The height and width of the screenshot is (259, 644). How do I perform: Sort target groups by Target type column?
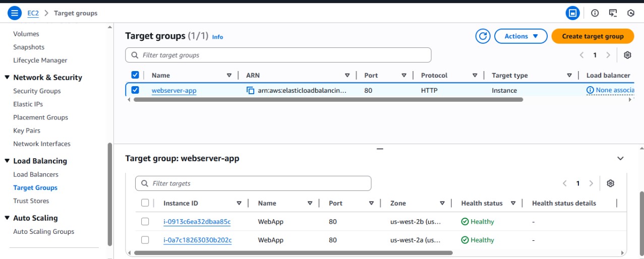pyautogui.click(x=569, y=76)
